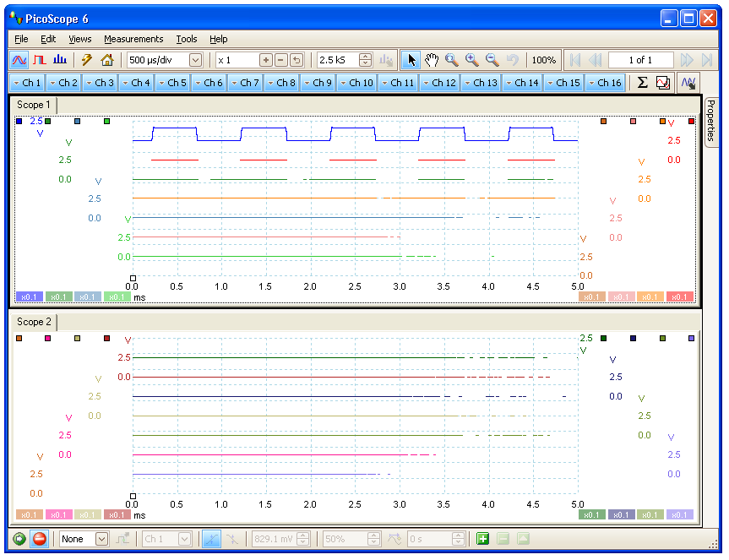Select Spectrum mode icon
The height and width of the screenshot is (560, 729).
(60, 60)
